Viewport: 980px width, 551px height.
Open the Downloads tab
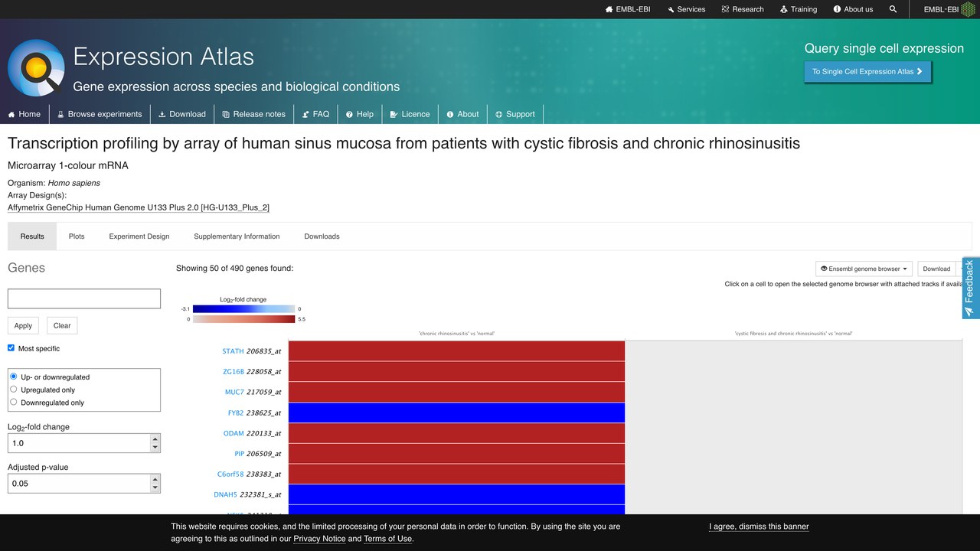322,236
